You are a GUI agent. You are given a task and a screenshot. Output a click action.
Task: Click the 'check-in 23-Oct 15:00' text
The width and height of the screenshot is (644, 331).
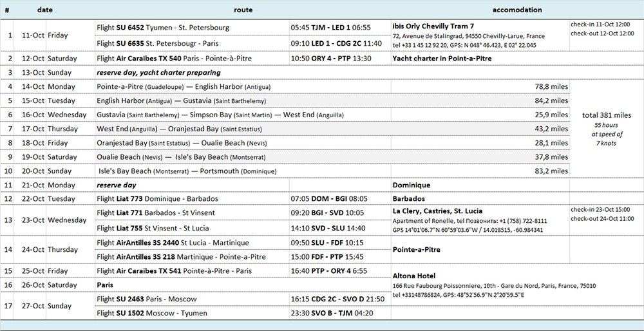tap(600, 210)
